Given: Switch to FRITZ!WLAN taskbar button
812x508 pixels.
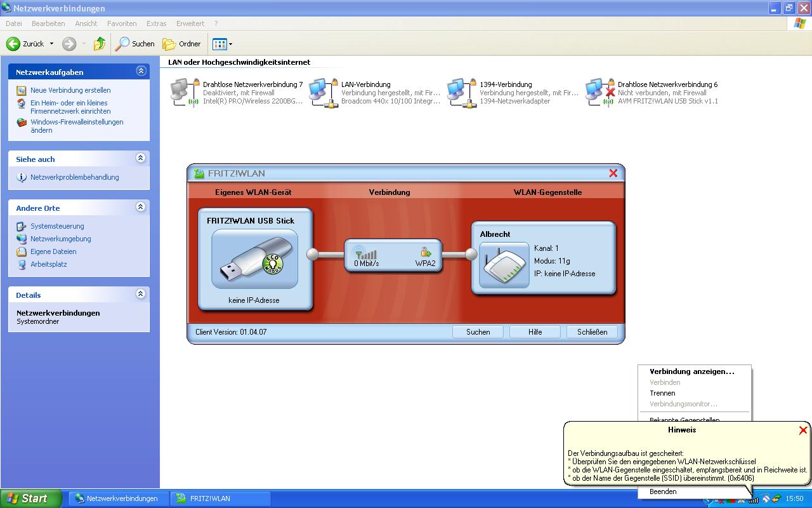Looking at the screenshot, I should [x=221, y=498].
